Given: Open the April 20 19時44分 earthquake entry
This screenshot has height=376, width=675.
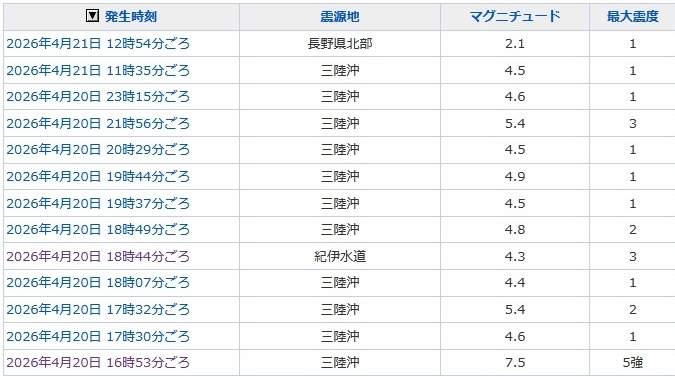Looking at the screenshot, I should tap(98, 177).
